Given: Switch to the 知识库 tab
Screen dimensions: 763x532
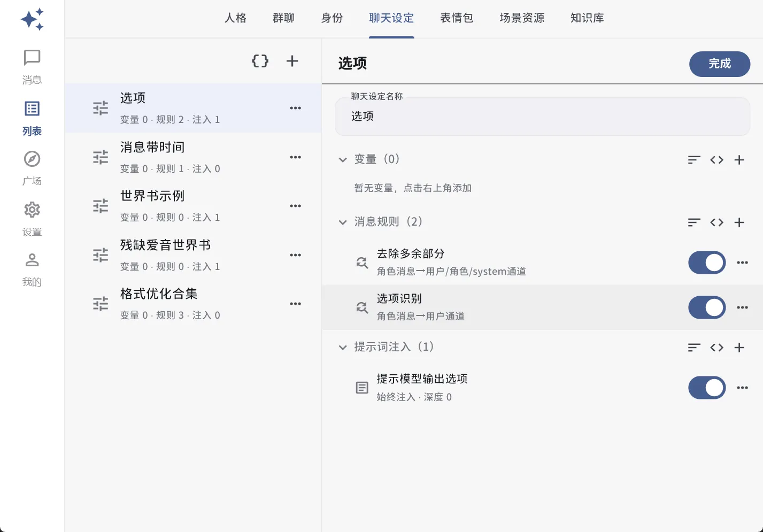Looking at the screenshot, I should coord(587,18).
